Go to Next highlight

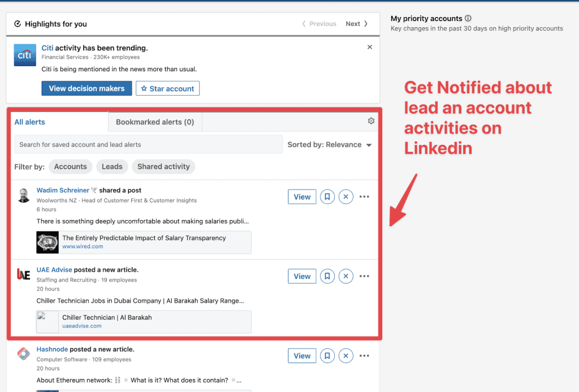(x=356, y=24)
